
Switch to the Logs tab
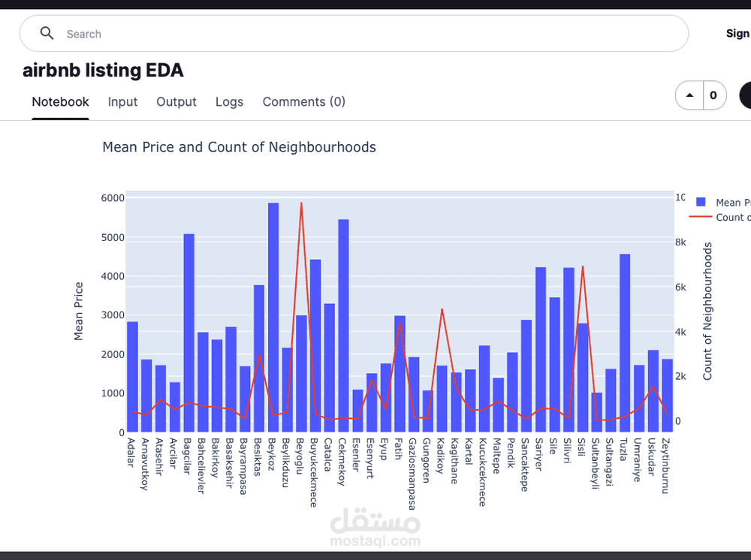[x=229, y=101]
